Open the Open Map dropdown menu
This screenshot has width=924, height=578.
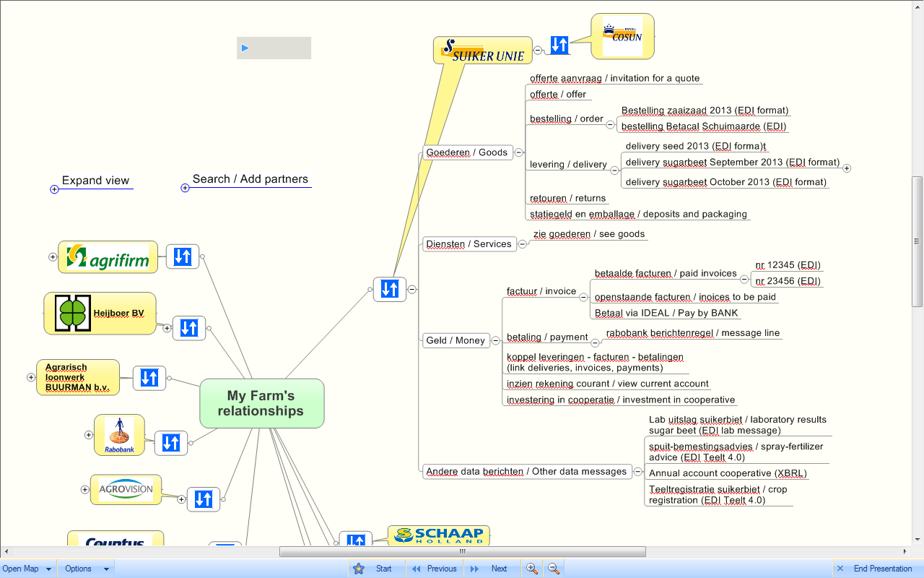pyautogui.click(x=27, y=569)
